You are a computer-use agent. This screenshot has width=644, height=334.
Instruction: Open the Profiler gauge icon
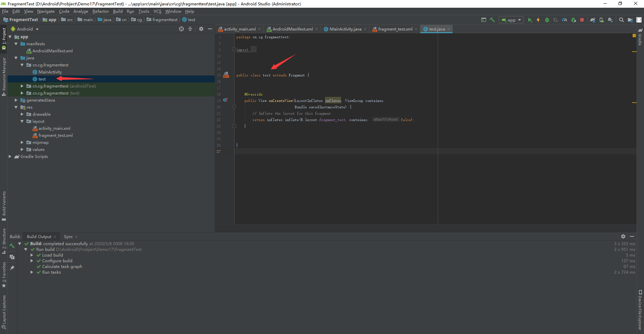(x=565, y=20)
